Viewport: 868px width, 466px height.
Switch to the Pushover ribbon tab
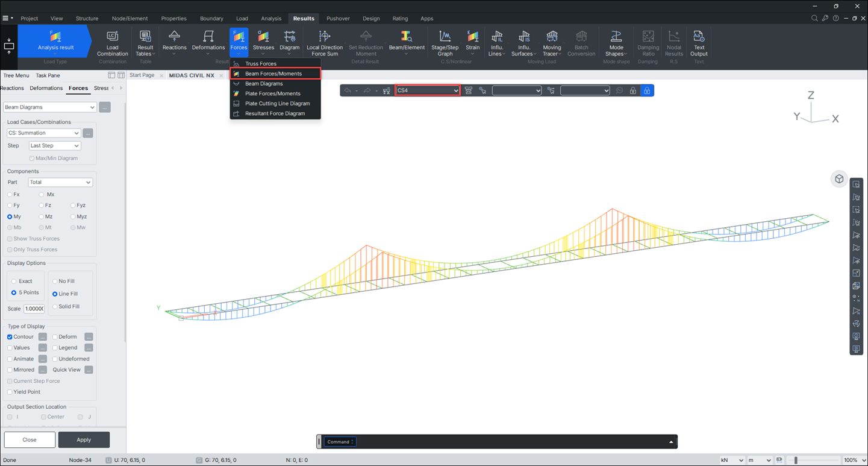(x=338, y=19)
